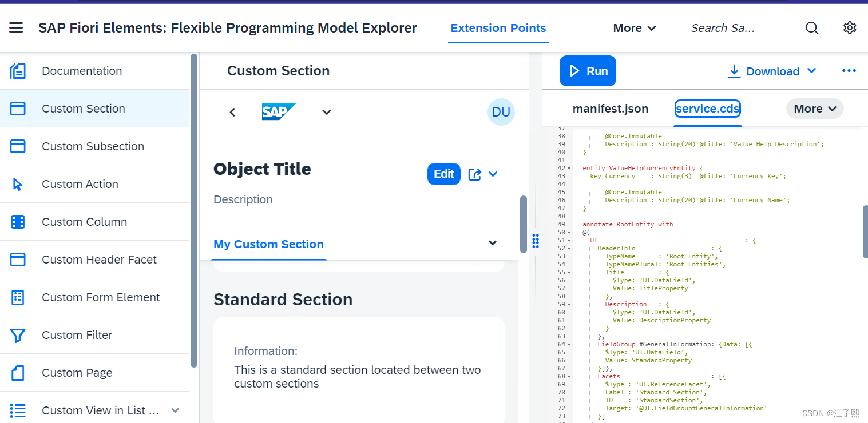Click the DU user avatar
This screenshot has width=868, height=423.
click(x=501, y=112)
